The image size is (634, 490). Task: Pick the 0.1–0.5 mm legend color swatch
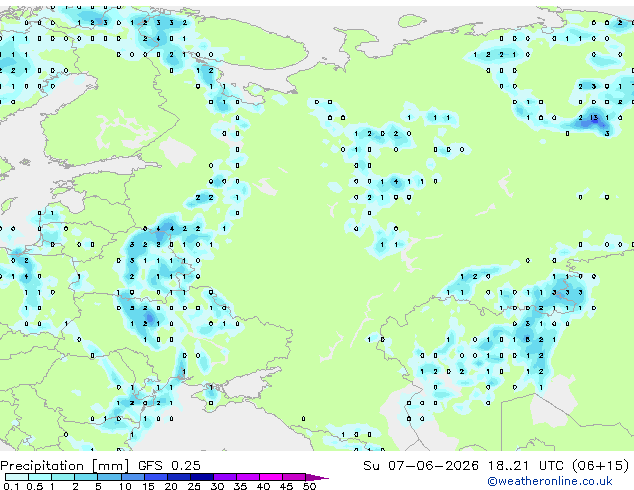click(x=17, y=477)
